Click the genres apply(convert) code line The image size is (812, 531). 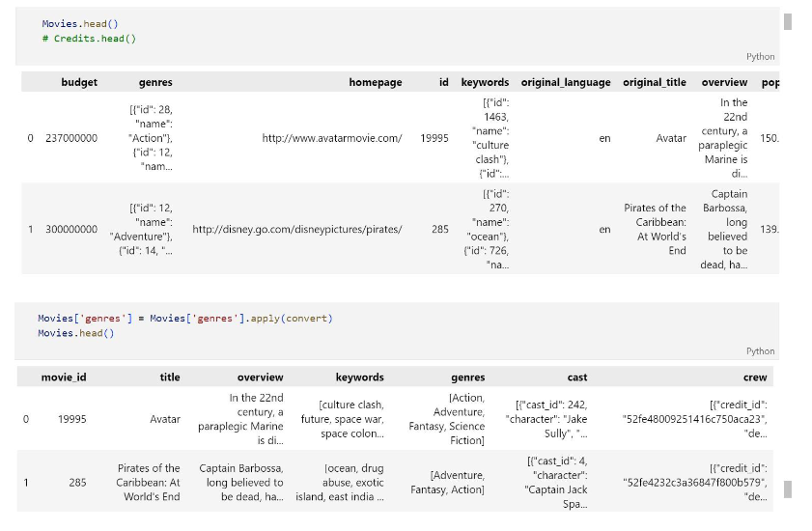pyautogui.click(x=185, y=318)
